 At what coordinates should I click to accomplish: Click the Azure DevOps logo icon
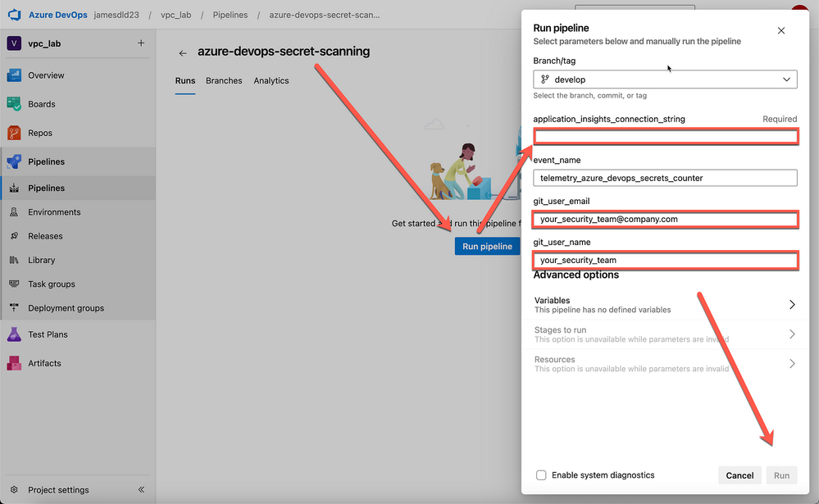pyautogui.click(x=15, y=15)
